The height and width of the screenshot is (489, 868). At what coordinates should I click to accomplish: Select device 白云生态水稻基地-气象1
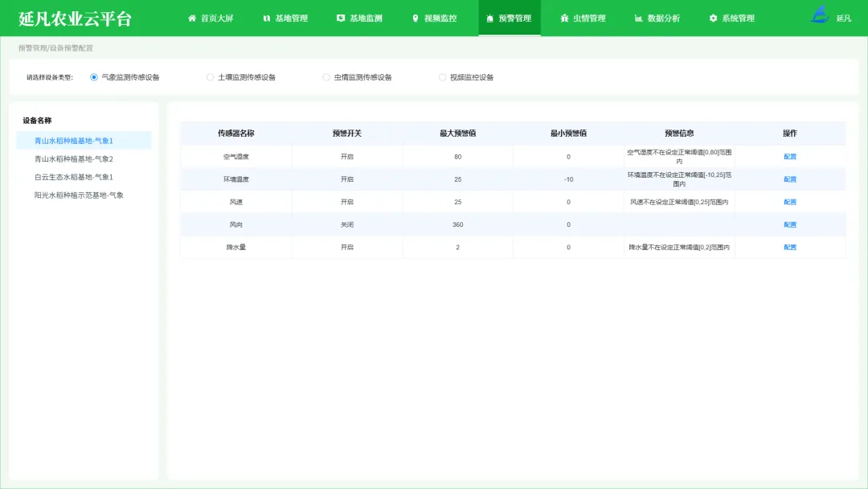tap(84, 177)
